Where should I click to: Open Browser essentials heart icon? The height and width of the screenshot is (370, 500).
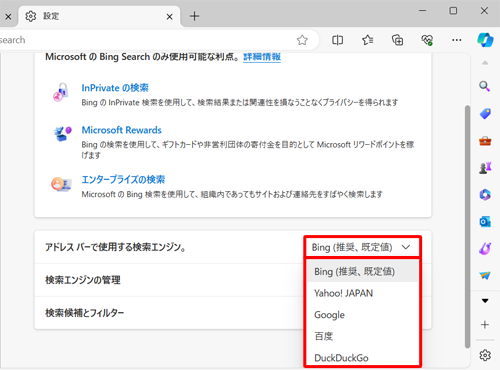click(427, 40)
